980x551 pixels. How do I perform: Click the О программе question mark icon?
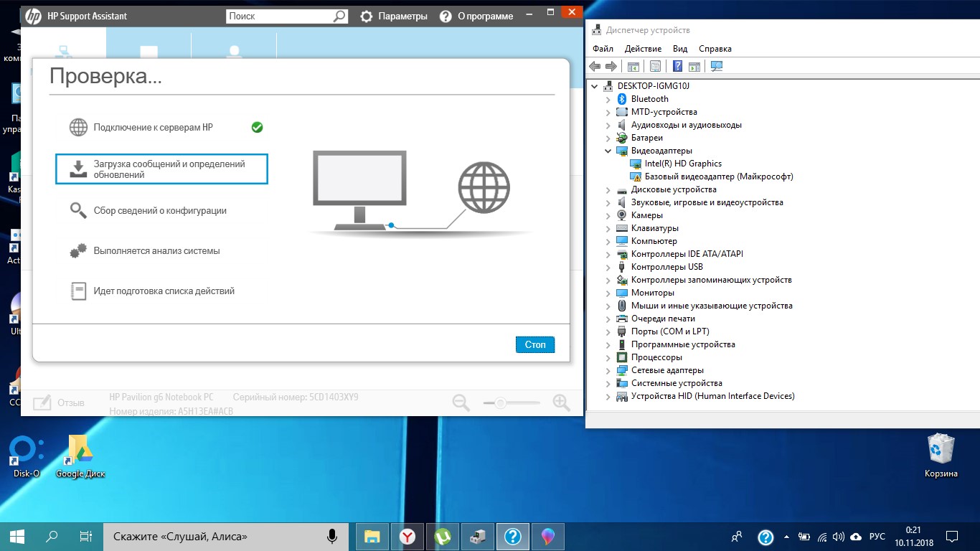(446, 16)
